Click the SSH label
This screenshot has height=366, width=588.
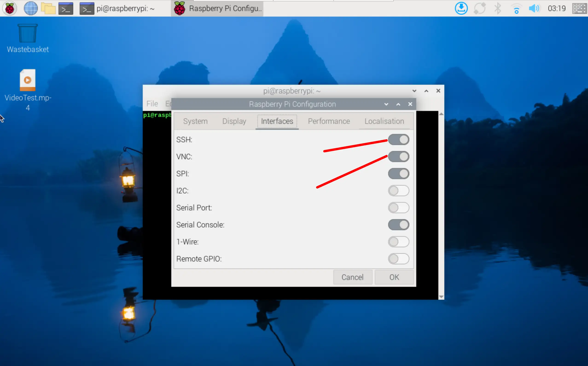(x=184, y=140)
